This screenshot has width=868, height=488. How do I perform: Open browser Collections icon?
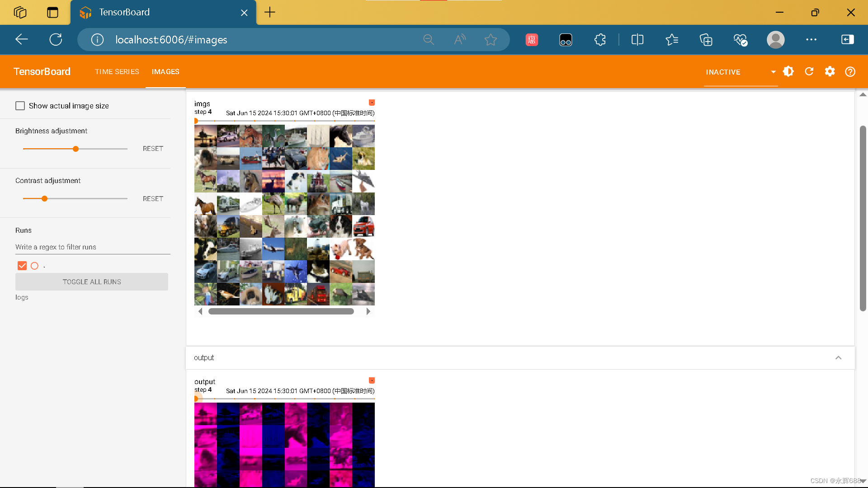[x=706, y=40]
